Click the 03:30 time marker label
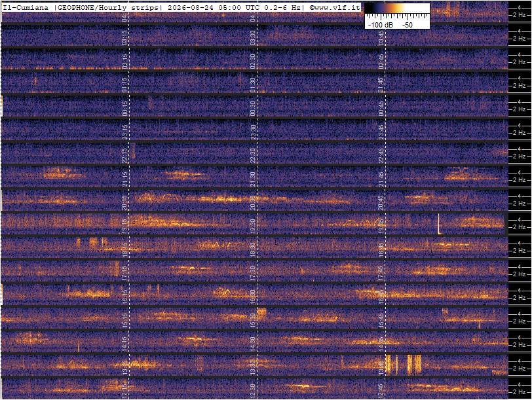The width and height of the screenshot is (532, 400). click(x=253, y=37)
